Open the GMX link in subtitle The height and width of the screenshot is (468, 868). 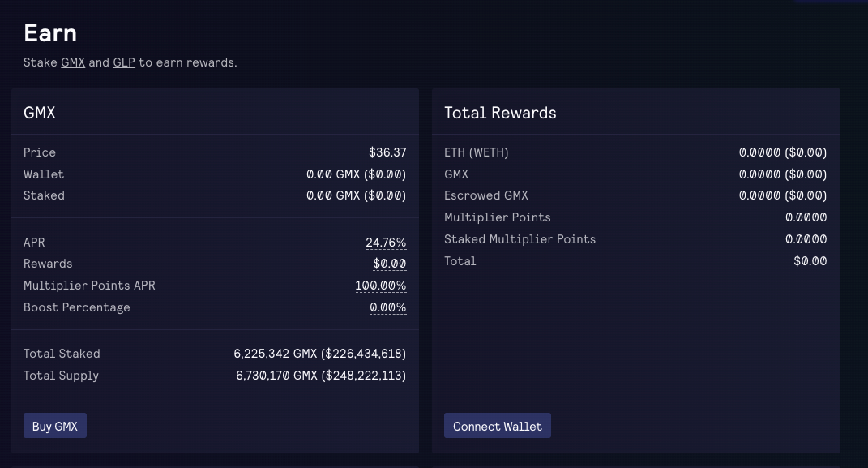point(73,62)
